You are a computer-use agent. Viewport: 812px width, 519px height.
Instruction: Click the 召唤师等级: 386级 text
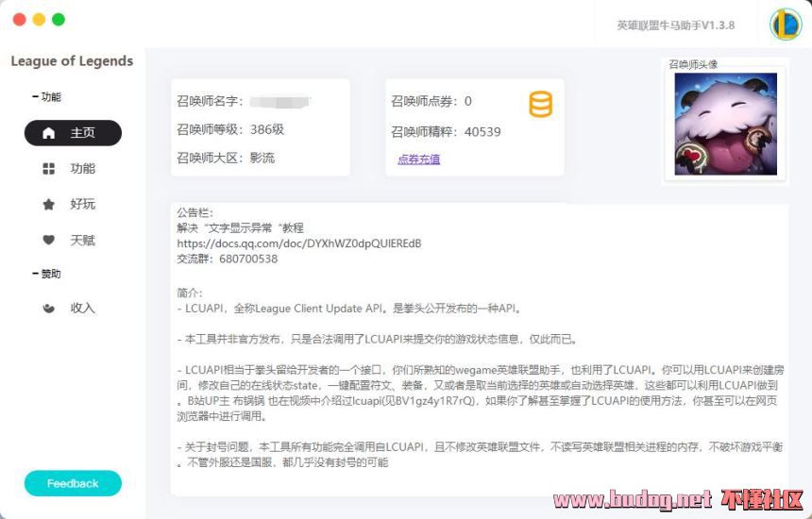click(x=230, y=129)
